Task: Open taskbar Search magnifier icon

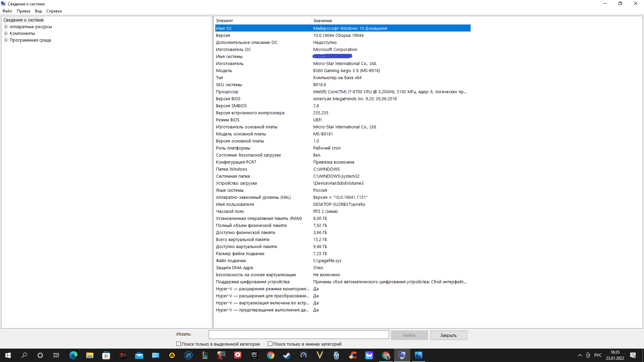Action: tap(24, 355)
